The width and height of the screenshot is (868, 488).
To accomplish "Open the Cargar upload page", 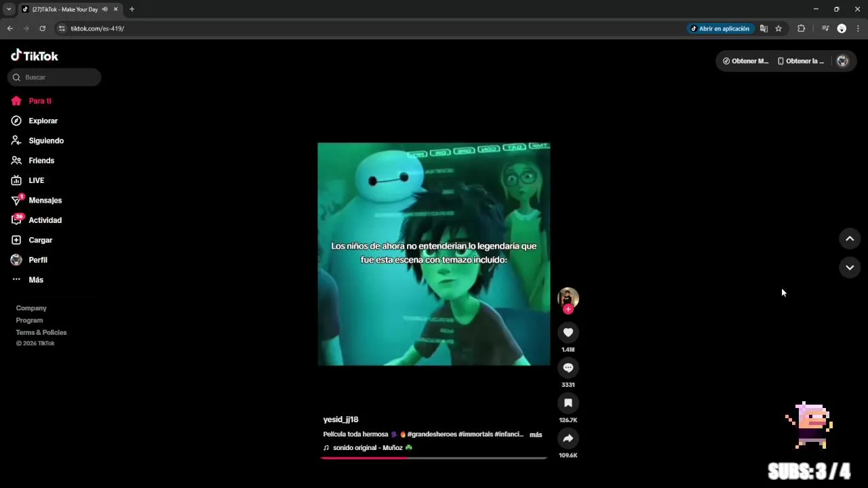I will coord(40,240).
